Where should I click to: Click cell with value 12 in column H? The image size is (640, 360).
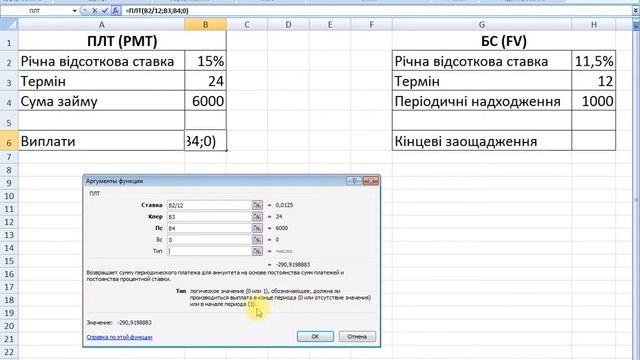coord(594,81)
